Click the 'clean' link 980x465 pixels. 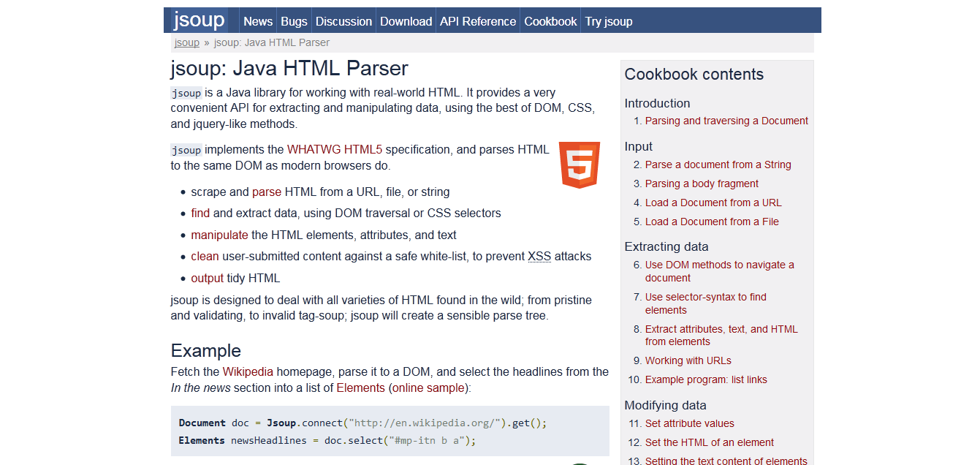(205, 257)
